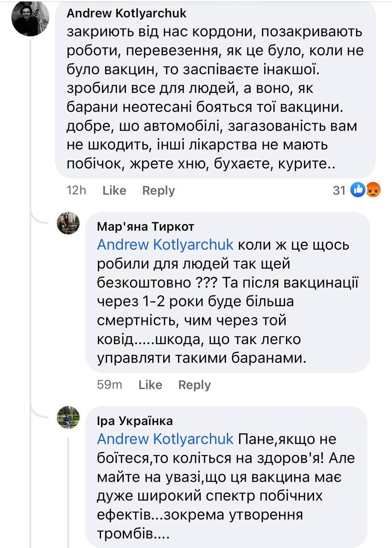The width and height of the screenshot is (392, 548).
Task: Click the angry face reaction icon
Action: [x=371, y=190]
